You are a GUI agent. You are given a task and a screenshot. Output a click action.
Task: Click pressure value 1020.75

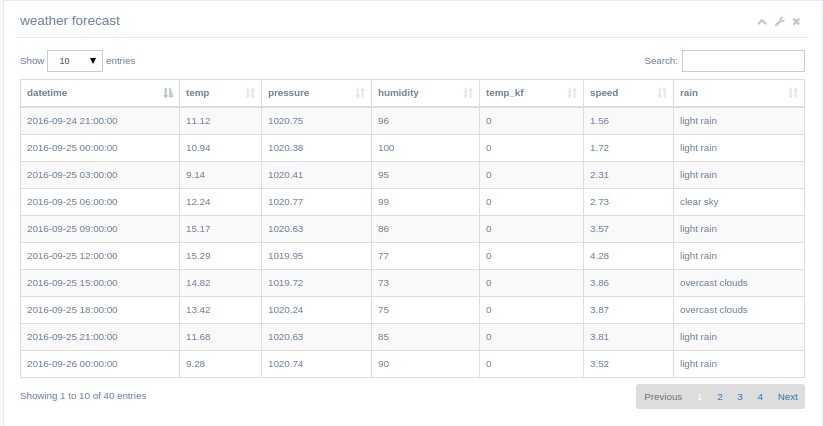click(286, 121)
